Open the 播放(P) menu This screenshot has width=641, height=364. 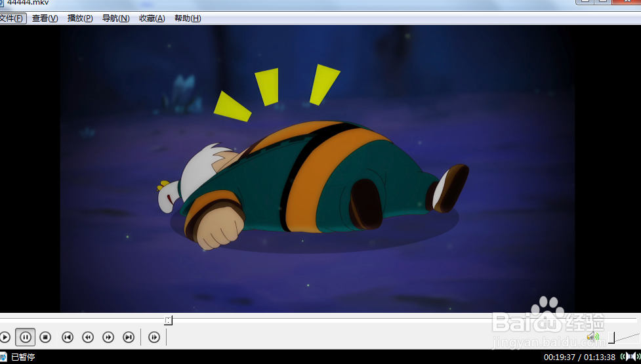(80, 18)
